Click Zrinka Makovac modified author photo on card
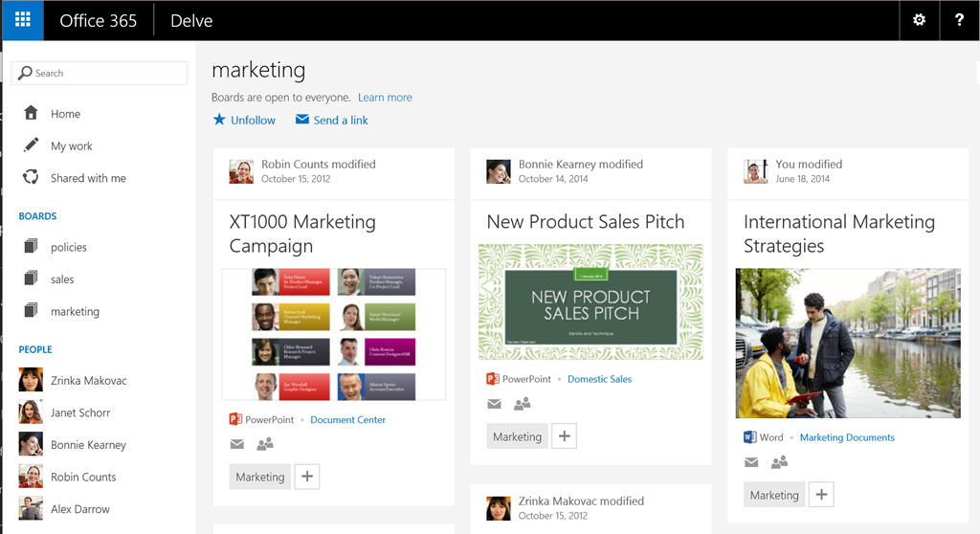The height and width of the screenshot is (534, 980). coord(498,508)
